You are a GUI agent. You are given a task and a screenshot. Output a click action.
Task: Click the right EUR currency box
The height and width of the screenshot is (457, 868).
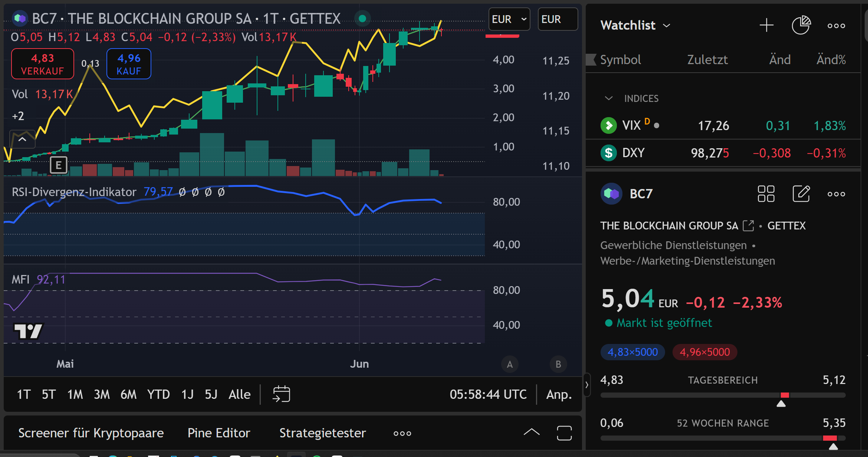click(x=558, y=19)
